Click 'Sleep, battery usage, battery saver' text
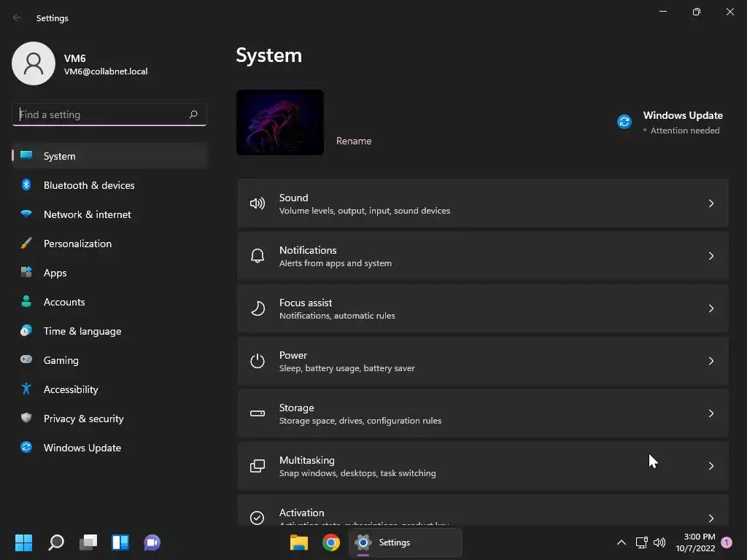Screen dimensions: 747x560 click(347, 368)
